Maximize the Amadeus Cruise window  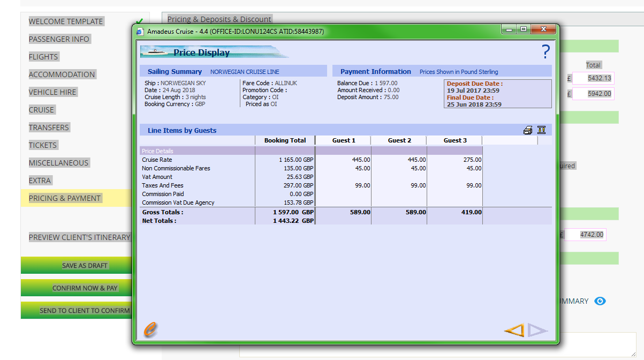point(523,29)
